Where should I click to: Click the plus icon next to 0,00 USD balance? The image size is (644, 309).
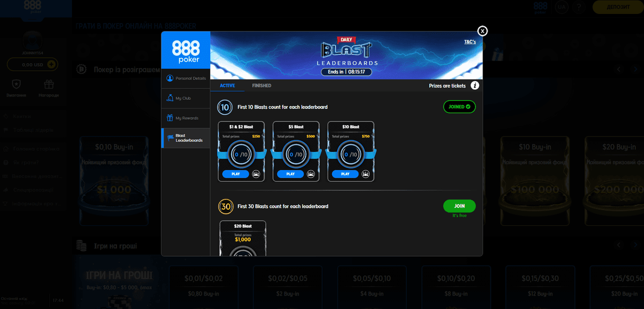coord(52,64)
